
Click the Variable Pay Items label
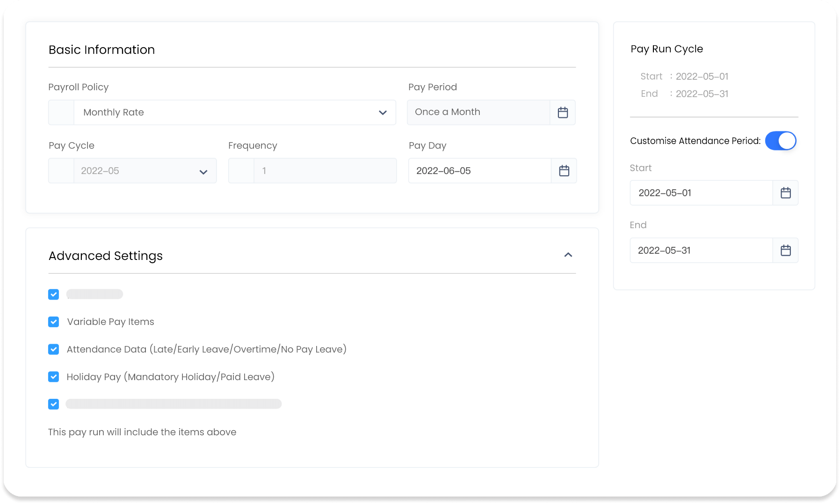[x=110, y=322]
